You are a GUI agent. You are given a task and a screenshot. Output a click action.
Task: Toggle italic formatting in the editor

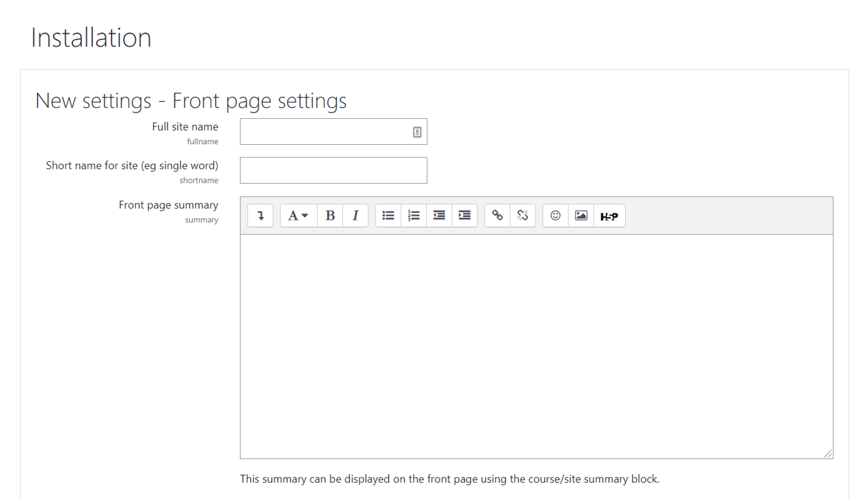355,215
